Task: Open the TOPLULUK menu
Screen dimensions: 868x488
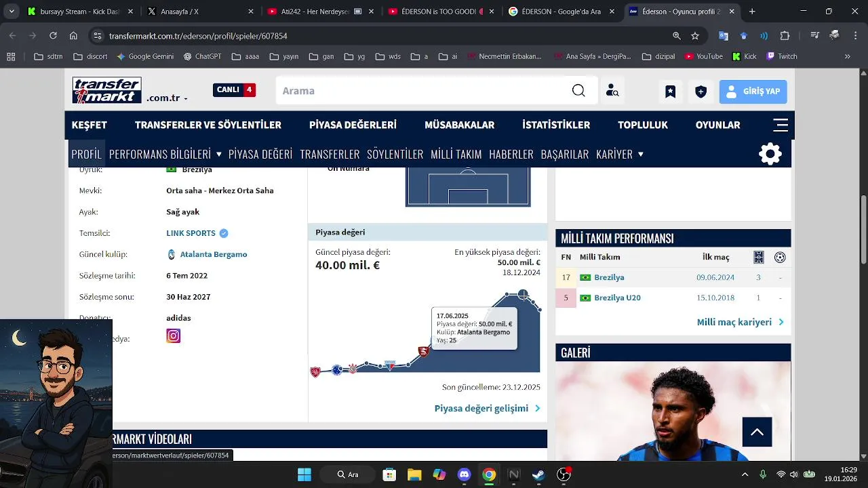Action: click(x=643, y=125)
